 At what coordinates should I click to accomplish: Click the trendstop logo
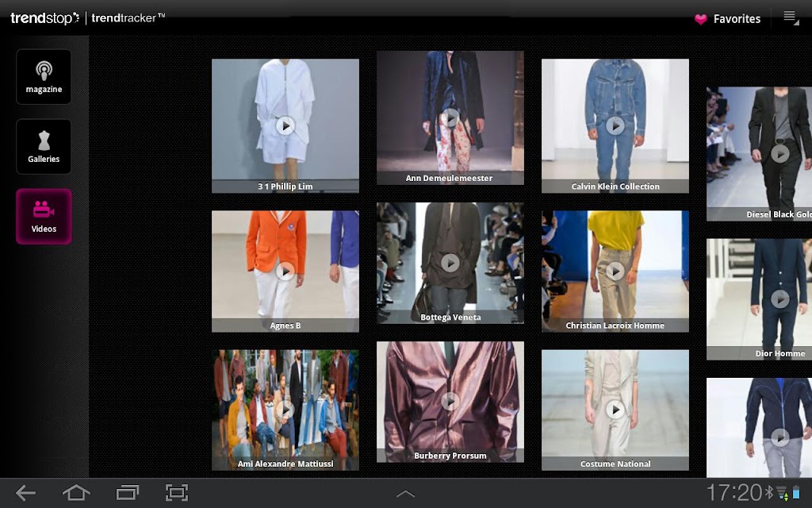tap(44, 18)
